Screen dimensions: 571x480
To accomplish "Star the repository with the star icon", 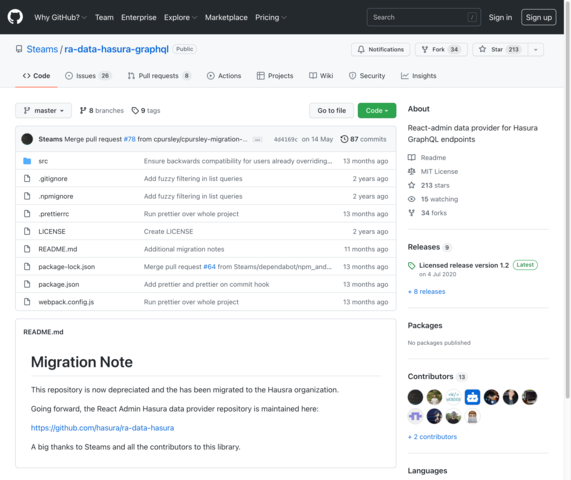I will click(x=483, y=49).
